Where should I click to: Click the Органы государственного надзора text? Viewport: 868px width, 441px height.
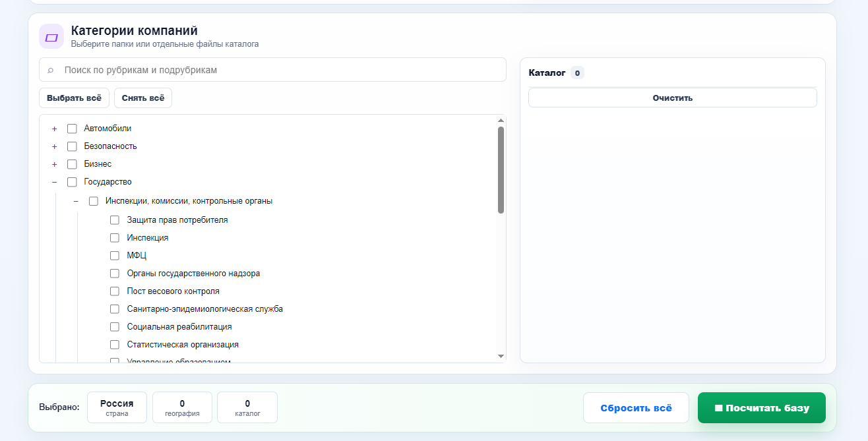point(193,274)
